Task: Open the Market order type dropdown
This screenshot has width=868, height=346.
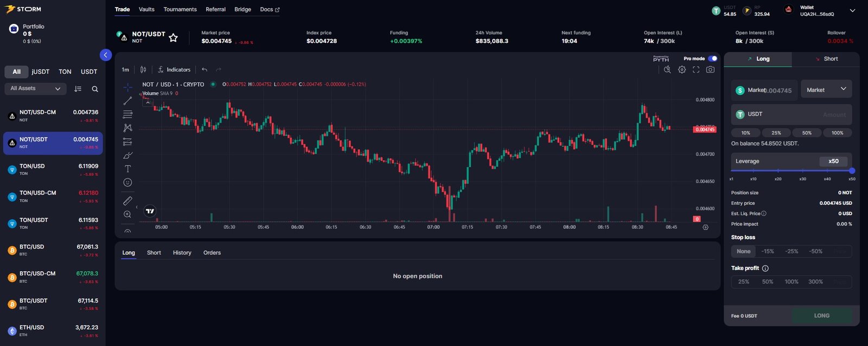Action: (826, 89)
